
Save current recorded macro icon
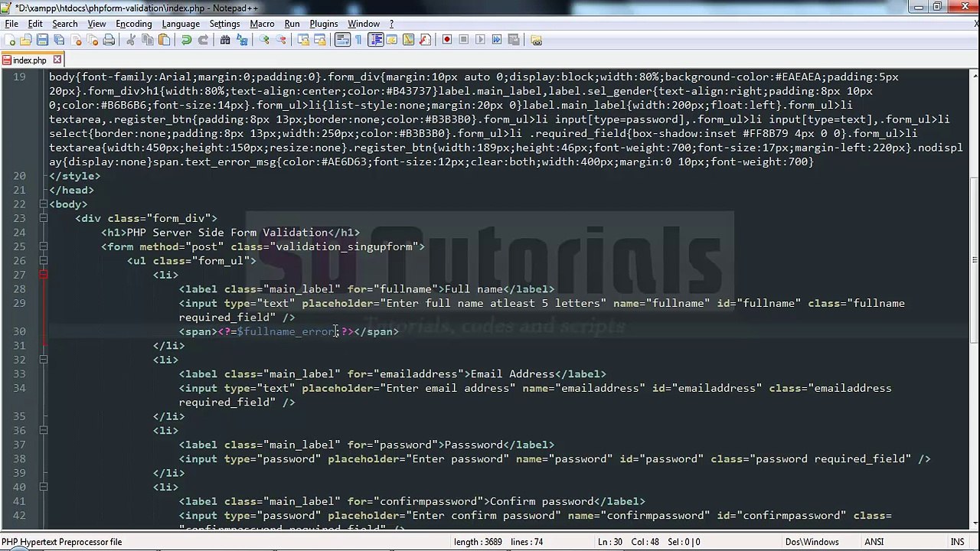(x=513, y=40)
